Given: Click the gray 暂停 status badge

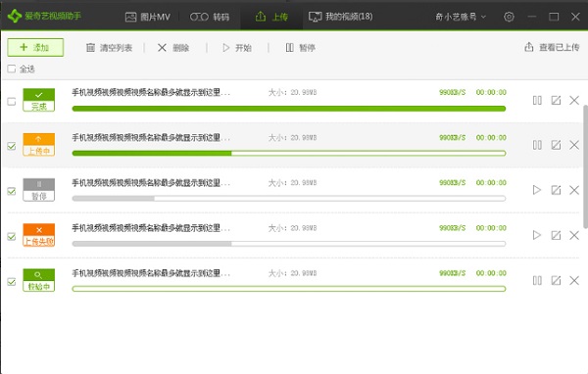Looking at the screenshot, I should (38, 190).
